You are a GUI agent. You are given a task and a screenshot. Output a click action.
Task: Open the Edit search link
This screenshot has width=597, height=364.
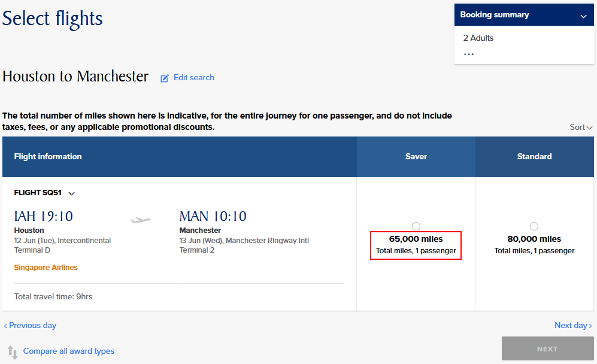[x=194, y=78]
